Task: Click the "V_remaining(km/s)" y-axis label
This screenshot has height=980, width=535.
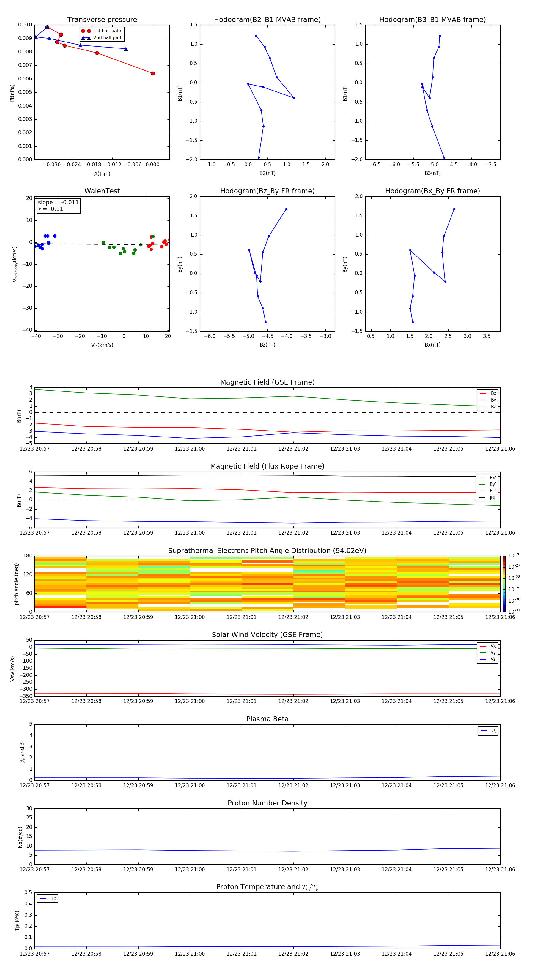Action: pos(15,264)
